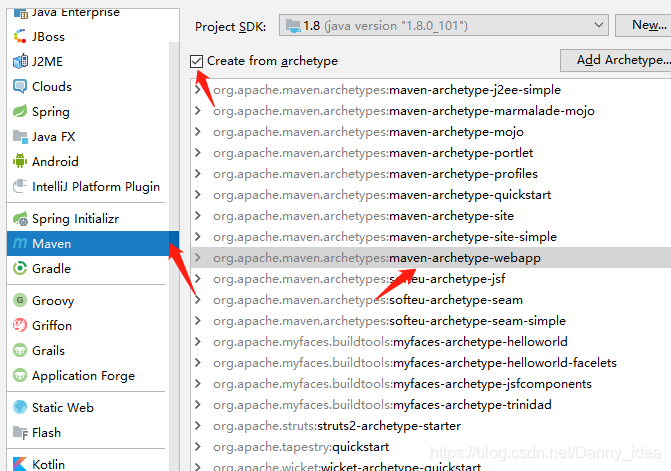Viewport: 671px width, 471px height.
Task: Click the IntelliJ Platform Plugin icon
Action: click(20, 186)
